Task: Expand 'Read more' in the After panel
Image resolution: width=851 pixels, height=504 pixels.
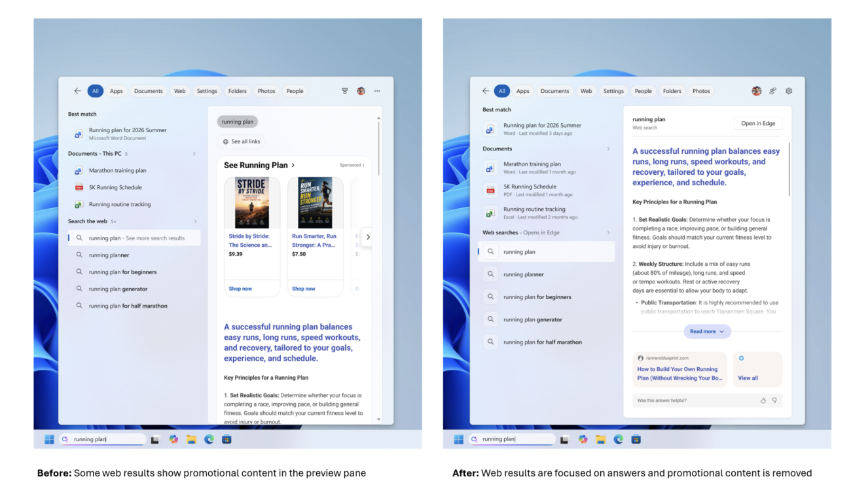Action: pyautogui.click(x=707, y=331)
